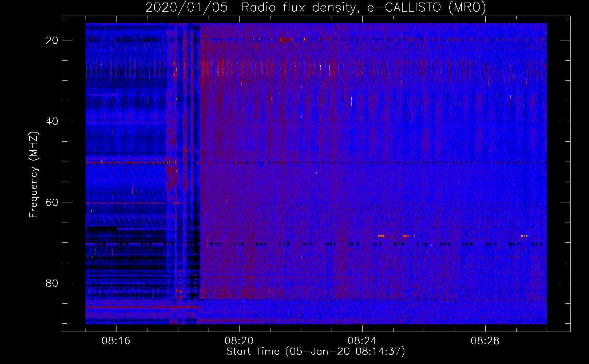Image resolution: width=589 pixels, height=364 pixels.
Task: Click the frequency tick label "20"
Action: click(x=52, y=40)
